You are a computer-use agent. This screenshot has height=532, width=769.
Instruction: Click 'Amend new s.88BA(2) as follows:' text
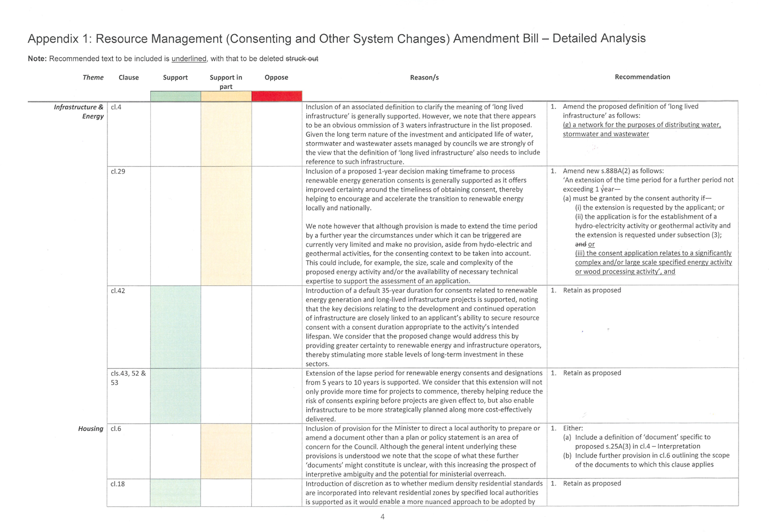(613, 171)
